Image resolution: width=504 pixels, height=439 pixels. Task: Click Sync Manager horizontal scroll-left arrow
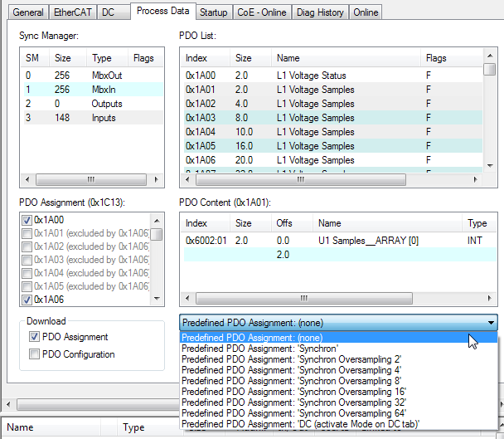(27, 179)
